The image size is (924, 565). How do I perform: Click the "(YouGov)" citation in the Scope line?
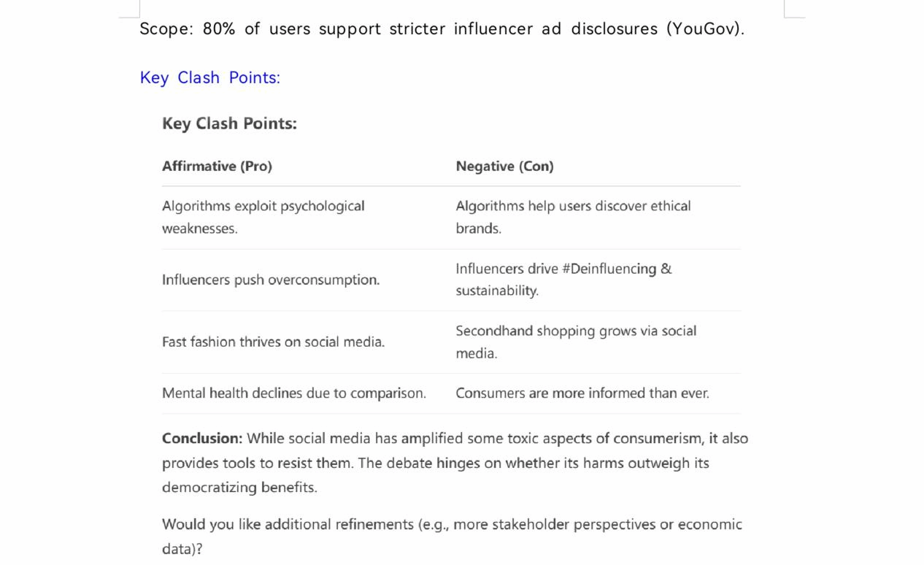(x=705, y=29)
